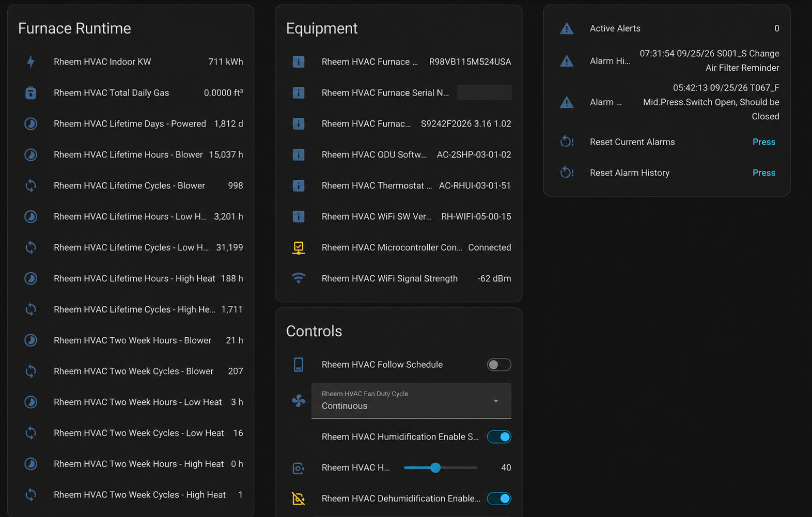Image resolution: width=812 pixels, height=517 pixels.
Task: Turn off Dehumidification Enable switch
Action: pyautogui.click(x=499, y=498)
